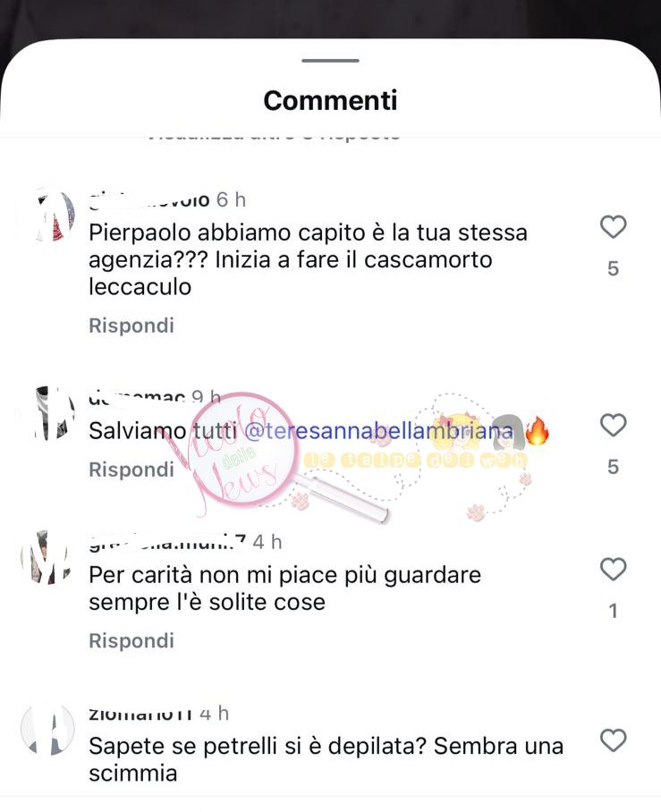661x812 pixels.
Task: Tap the Commenti header title
Action: pyautogui.click(x=331, y=100)
